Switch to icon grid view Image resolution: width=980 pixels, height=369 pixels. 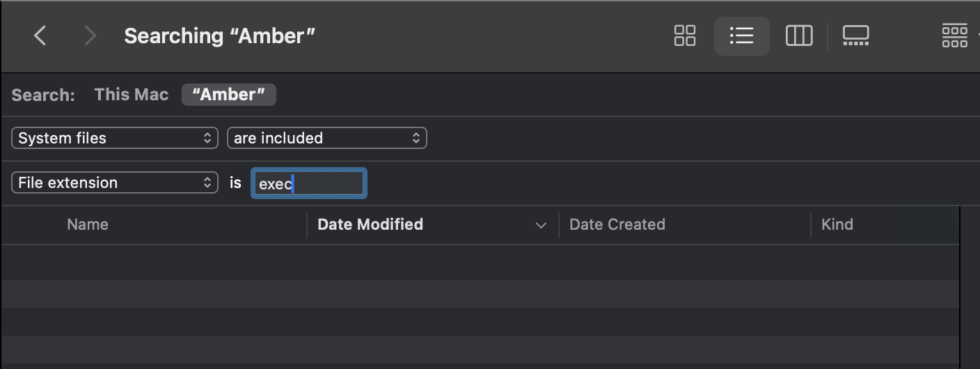pos(685,36)
